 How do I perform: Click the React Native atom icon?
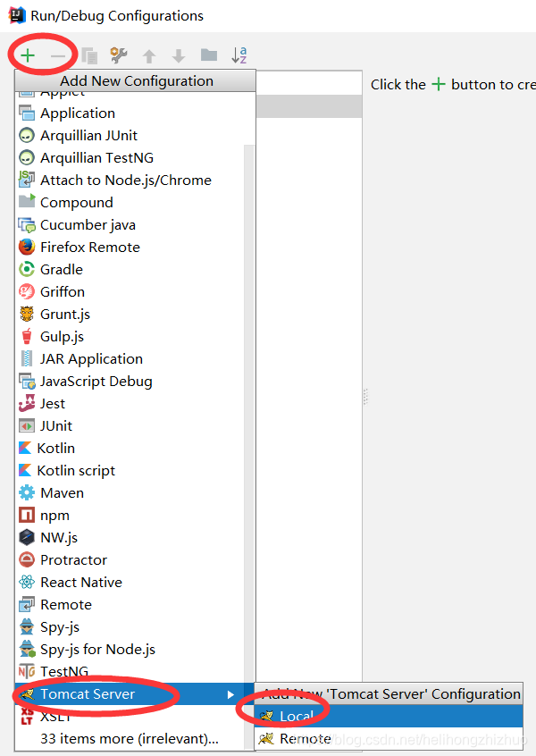[27, 582]
